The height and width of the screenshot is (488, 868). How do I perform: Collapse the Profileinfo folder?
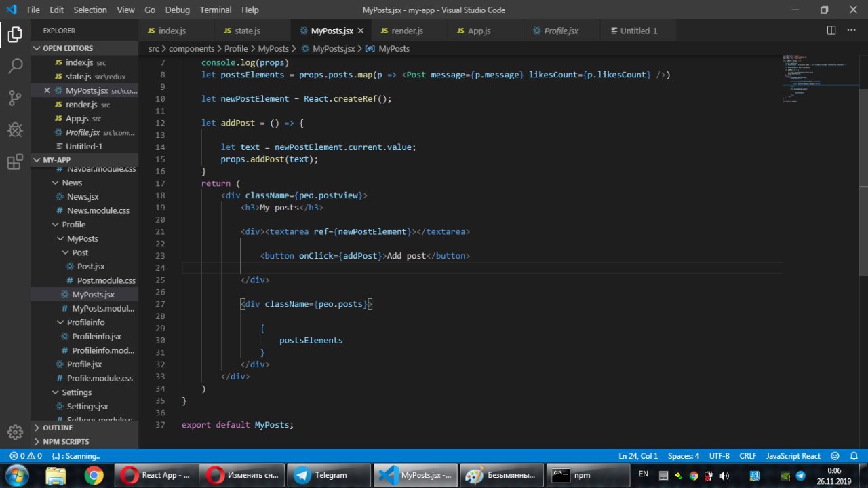[x=85, y=322]
